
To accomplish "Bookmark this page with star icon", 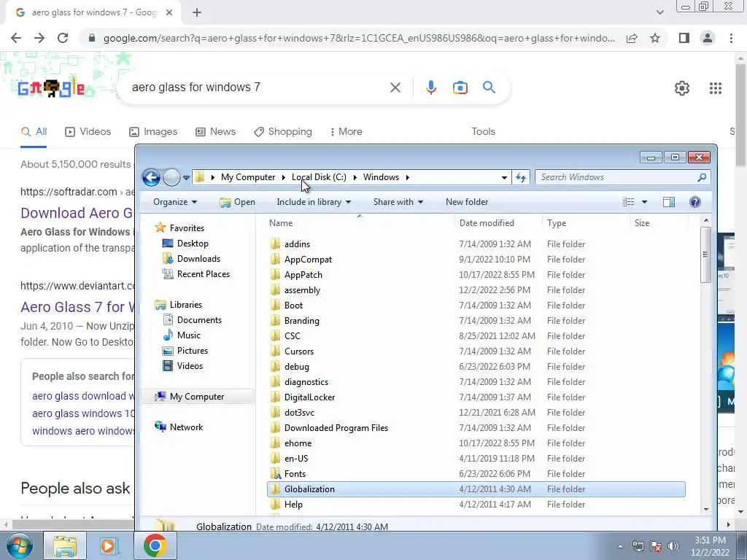I will click(x=655, y=38).
